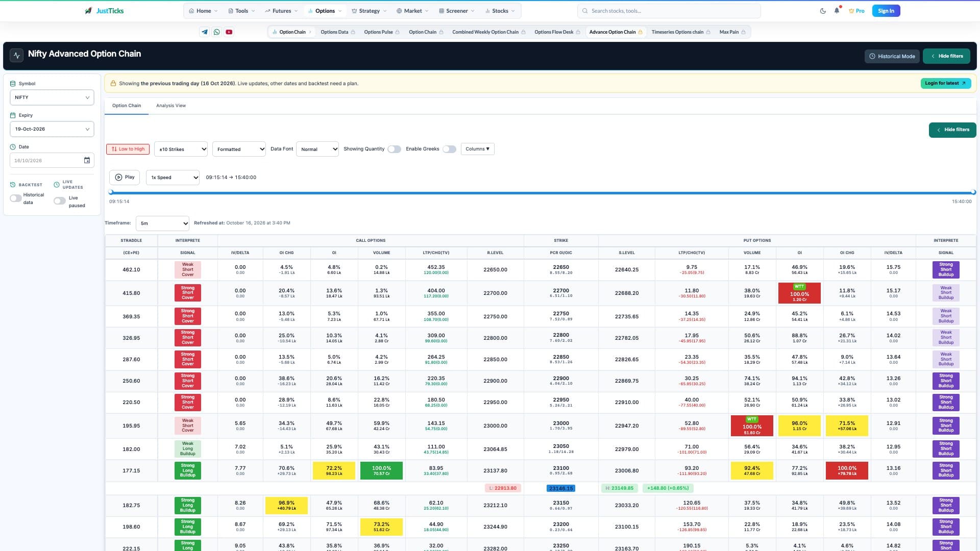Open the 1x Speed dropdown
This screenshot has height=551, width=980.
pyautogui.click(x=173, y=177)
